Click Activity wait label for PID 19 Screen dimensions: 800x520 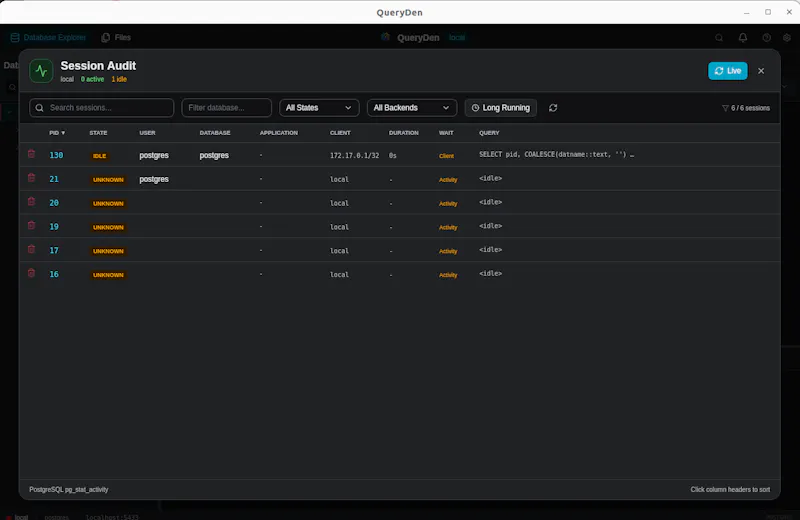tap(448, 228)
